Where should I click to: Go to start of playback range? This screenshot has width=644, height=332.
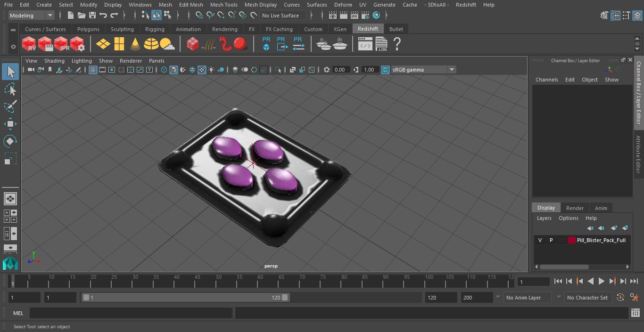click(x=558, y=281)
